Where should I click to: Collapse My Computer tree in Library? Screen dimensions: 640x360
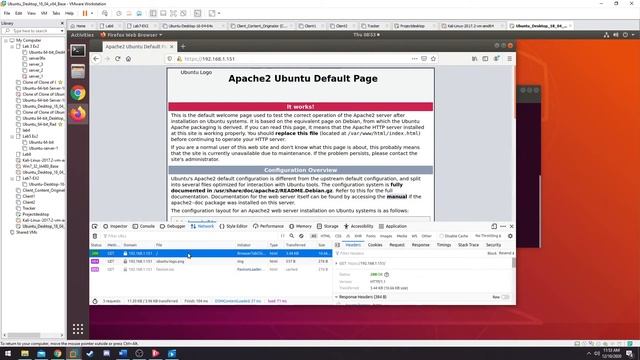(x=6, y=40)
